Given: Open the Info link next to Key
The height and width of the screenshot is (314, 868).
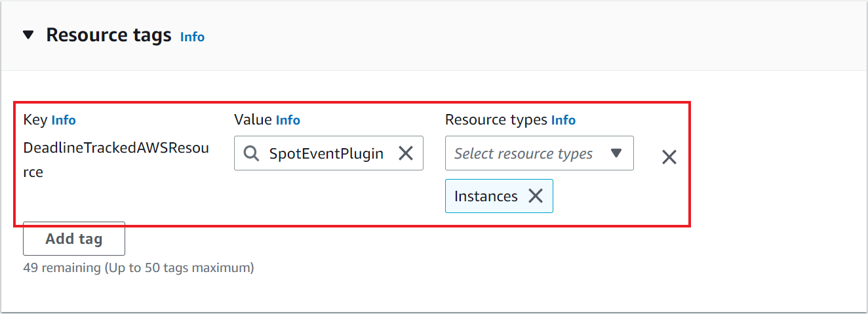Looking at the screenshot, I should (64, 121).
